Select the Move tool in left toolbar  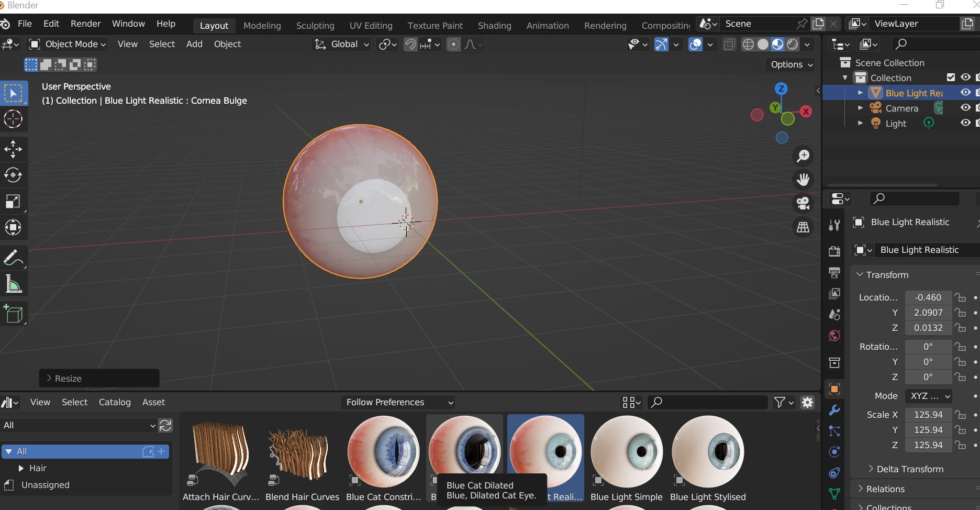[x=13, y=149]
